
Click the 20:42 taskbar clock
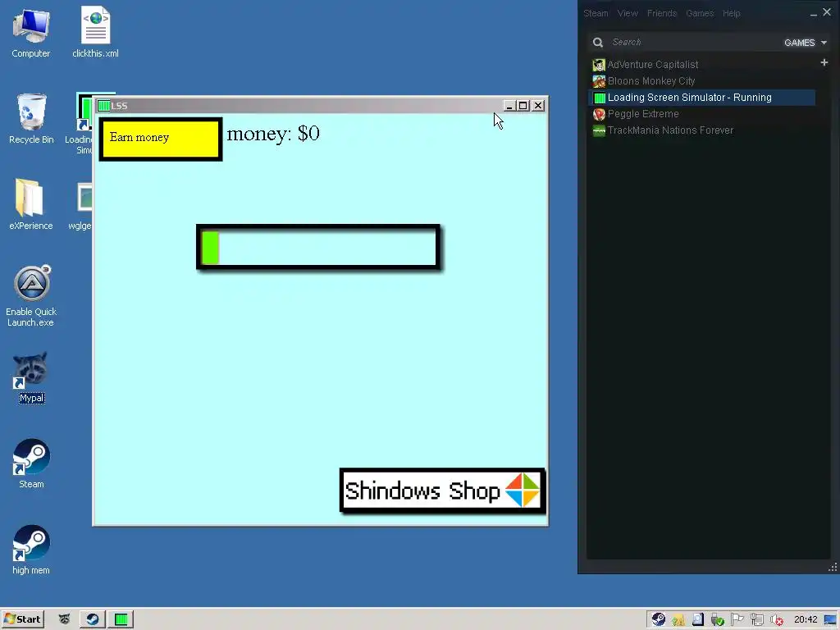click(806, 620)
